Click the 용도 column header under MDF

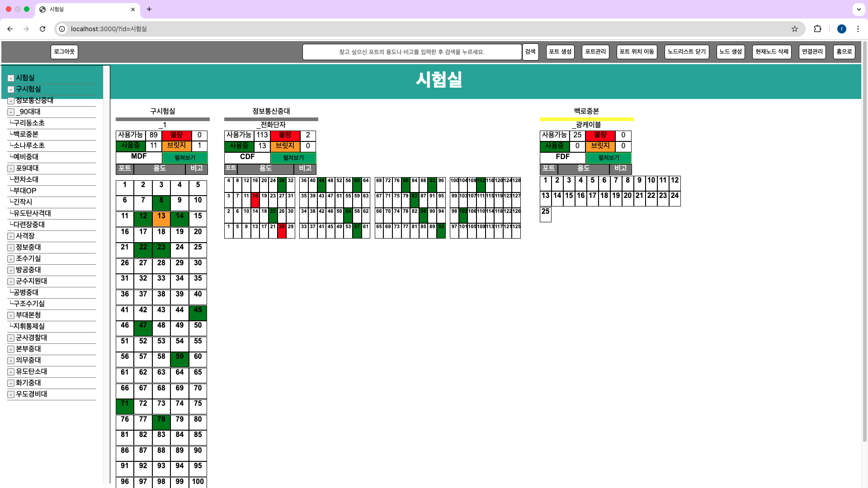[160, 169]
